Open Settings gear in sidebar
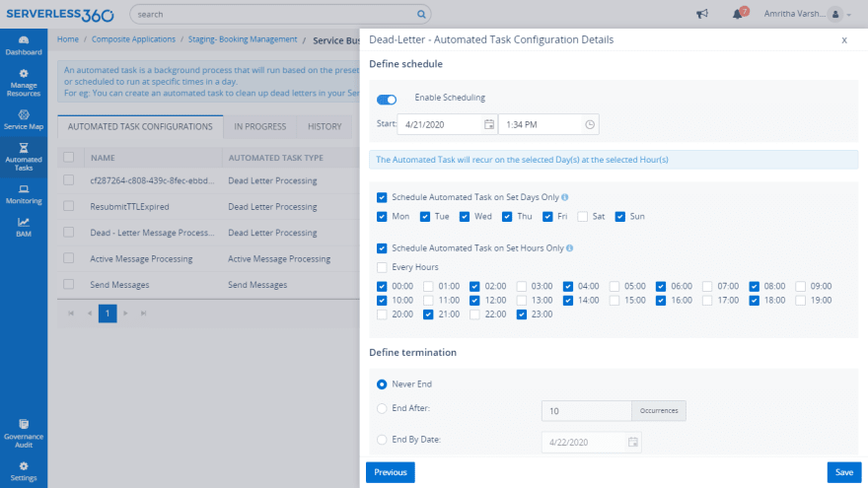Screen dimensions: 868x488 tap(24, 471)
